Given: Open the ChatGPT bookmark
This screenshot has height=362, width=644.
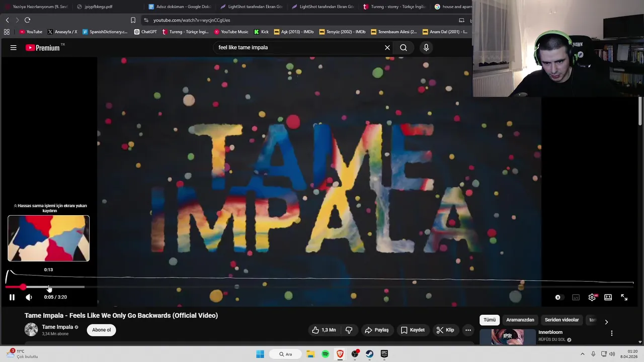Looking at the screenshot, I should point(145,32).
